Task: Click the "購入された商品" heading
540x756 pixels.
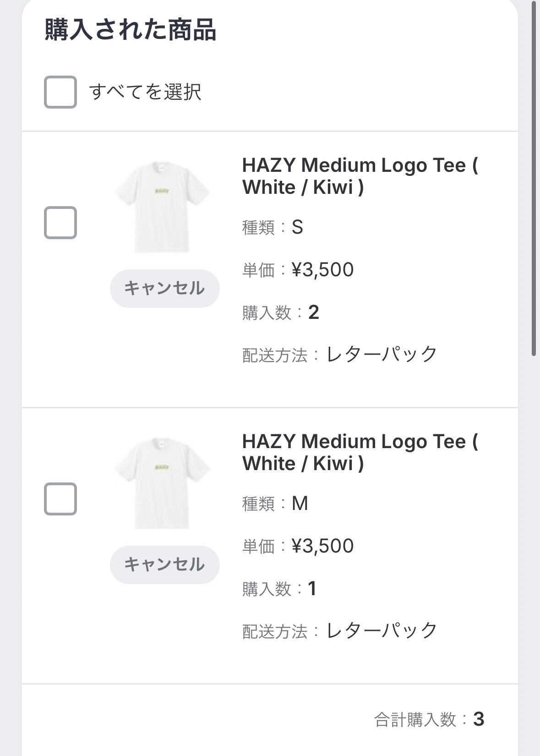Action: pyautogui.click(x=131, y=30)
